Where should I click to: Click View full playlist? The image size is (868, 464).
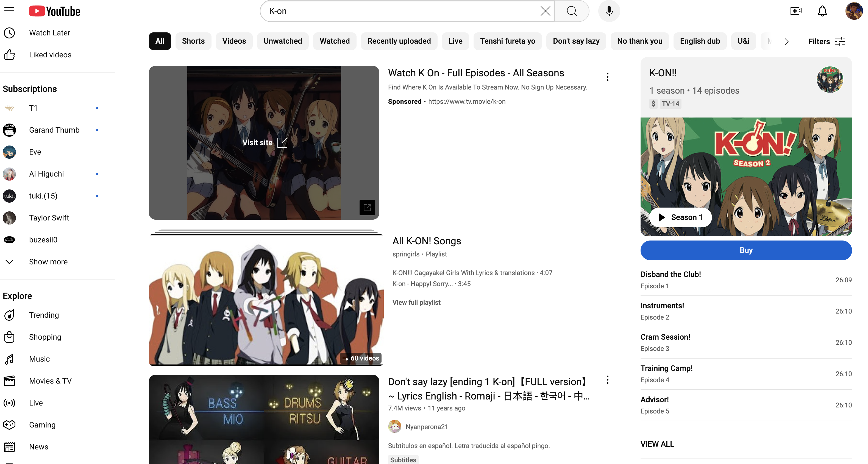[x=416, y=302]
